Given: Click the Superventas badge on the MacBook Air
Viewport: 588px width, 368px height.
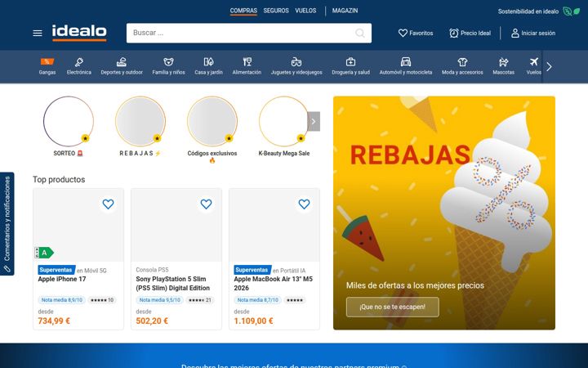Looking at the screenshot, I should coord(252,270).
